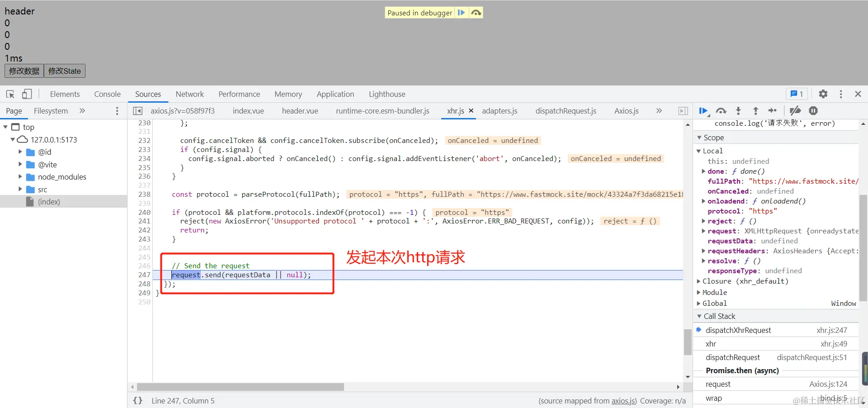Switch to Filesystem navigator tab
868x408 pixels.
pos(51,111)
